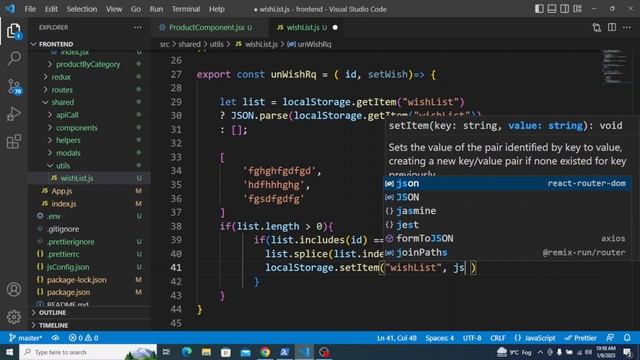Image resolution: width=640 pixels, height=360 pixels.
Task: Expand the TIMELINE section
Action: (x=53, y=325)
